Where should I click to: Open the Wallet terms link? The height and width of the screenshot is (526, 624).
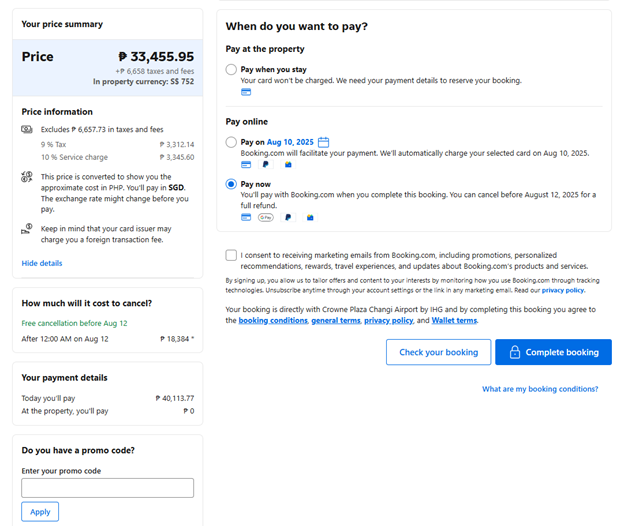pyautogui.click(x=454, y=321)
